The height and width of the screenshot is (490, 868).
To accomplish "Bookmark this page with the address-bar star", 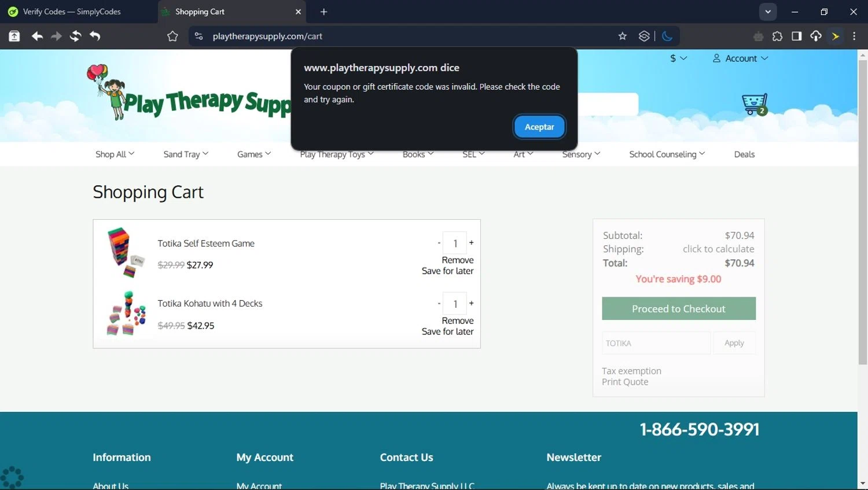I will click(623, 36).
